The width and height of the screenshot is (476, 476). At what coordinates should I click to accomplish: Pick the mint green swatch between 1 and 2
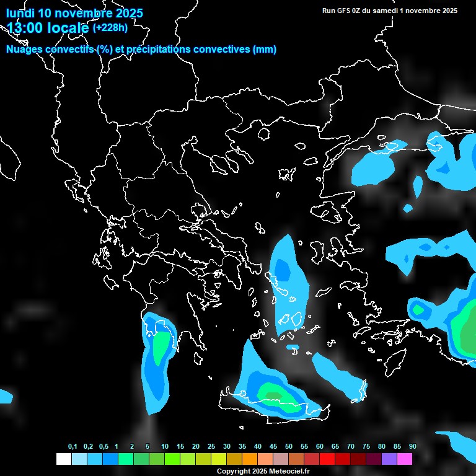point(125,459)
